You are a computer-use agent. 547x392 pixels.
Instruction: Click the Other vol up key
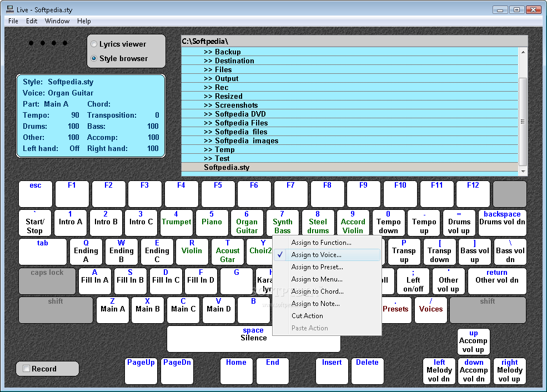(449, 281)
